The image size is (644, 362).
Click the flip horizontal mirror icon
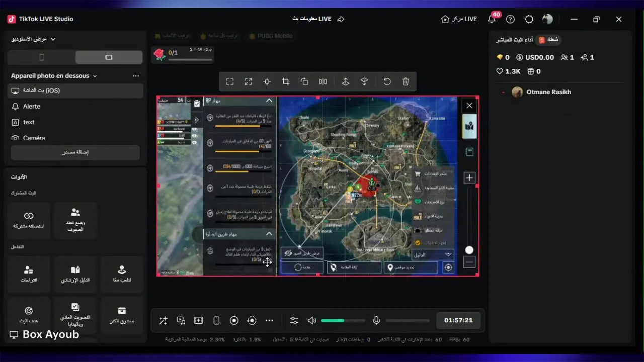point(323,81)
